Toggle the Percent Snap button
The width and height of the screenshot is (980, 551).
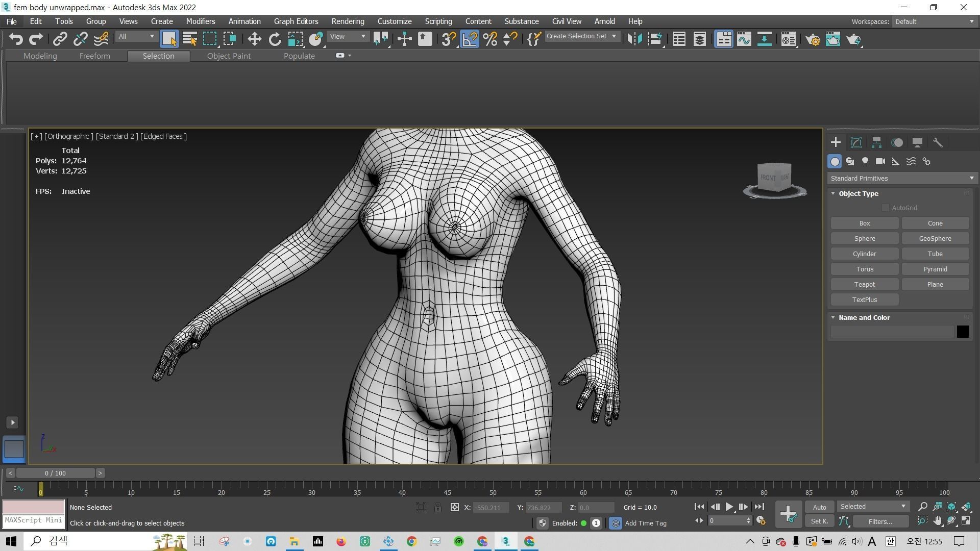pos(490,39)
